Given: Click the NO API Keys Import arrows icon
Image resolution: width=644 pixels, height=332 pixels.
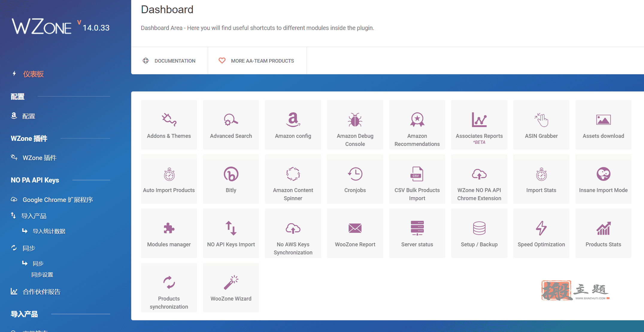Looking at the screenshot, I should pyautogui.click(x=231, y=228).
